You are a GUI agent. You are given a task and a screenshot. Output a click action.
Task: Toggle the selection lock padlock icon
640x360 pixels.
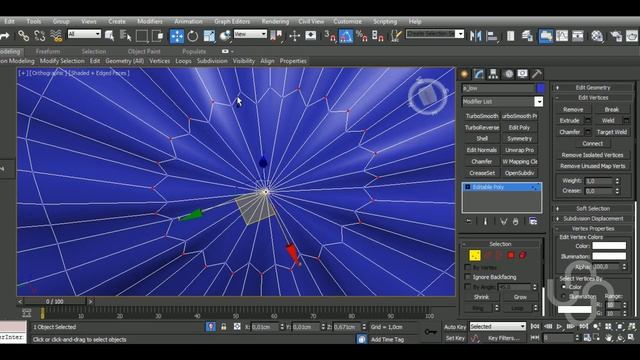[224, 327]
